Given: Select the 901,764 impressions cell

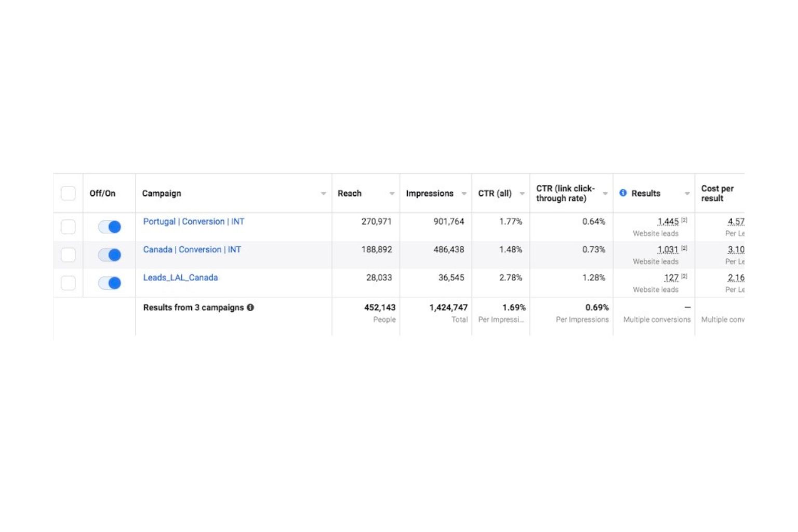Looking at the screenshot, I should click(x=449, y=221).
